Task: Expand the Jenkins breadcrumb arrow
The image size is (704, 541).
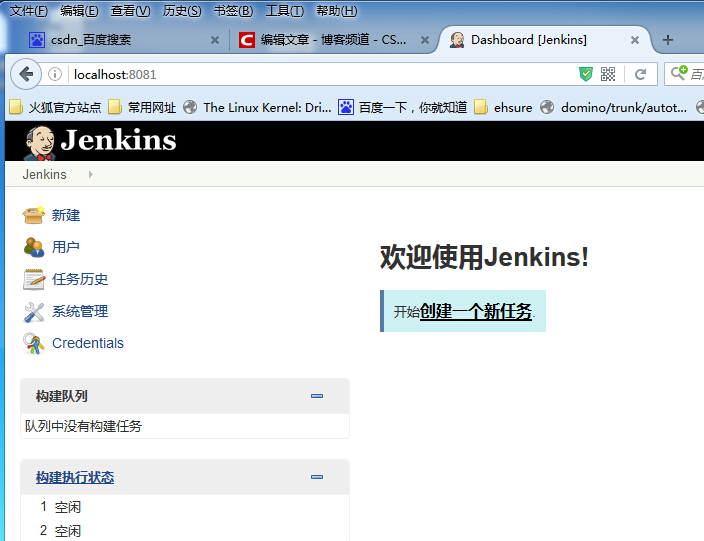Action: click(91, 174)
